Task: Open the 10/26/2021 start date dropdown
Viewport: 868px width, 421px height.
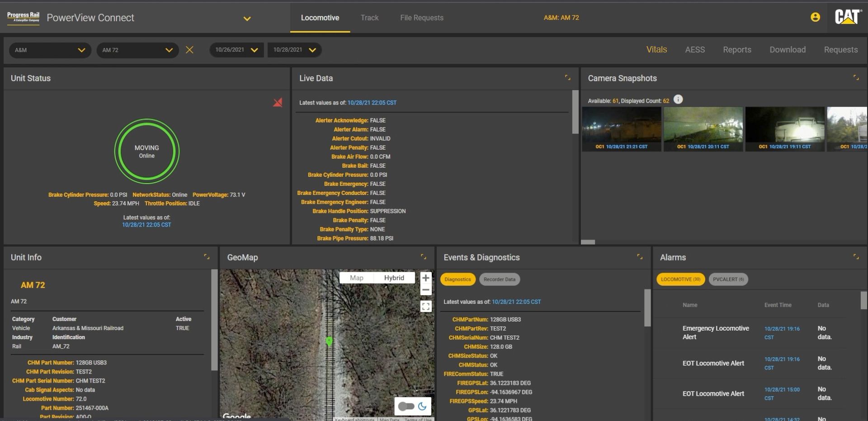Action: click(236, 50)
